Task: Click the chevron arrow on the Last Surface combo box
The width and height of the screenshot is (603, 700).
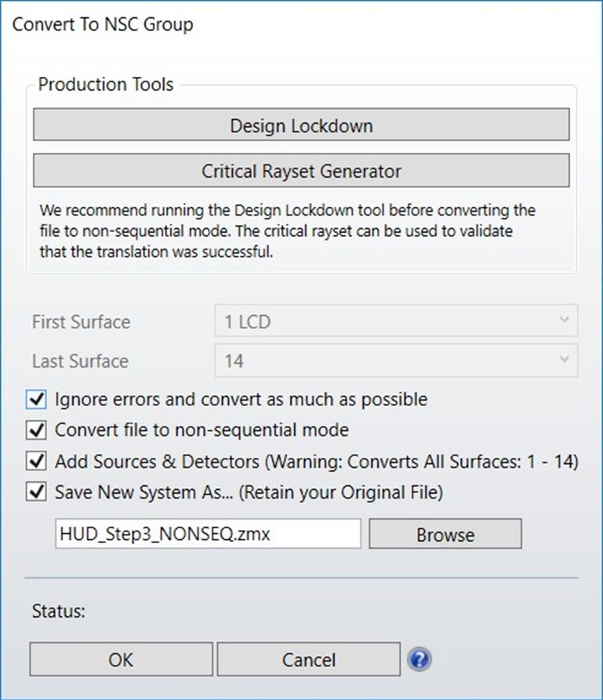Action: tap(563, 361)
